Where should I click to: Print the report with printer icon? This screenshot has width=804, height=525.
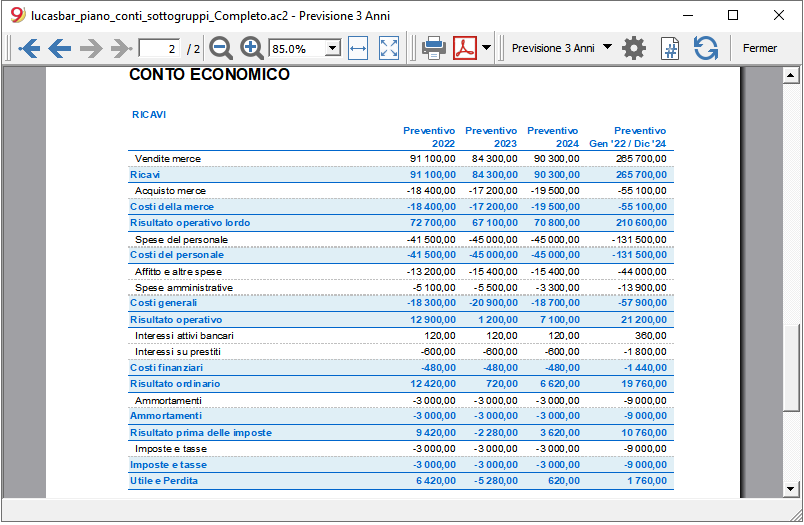point(434,48)
